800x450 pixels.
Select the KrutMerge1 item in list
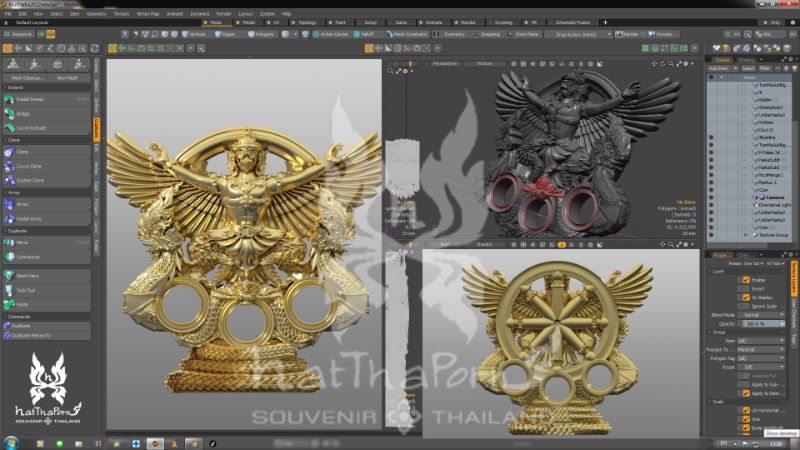pos(769,174)
